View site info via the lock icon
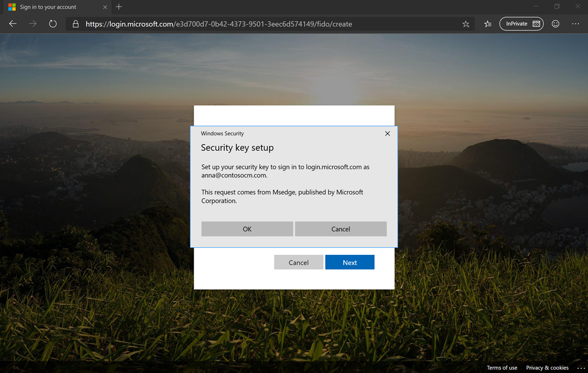Viewport: 588px width, 373px height. [x=75, y=24]
